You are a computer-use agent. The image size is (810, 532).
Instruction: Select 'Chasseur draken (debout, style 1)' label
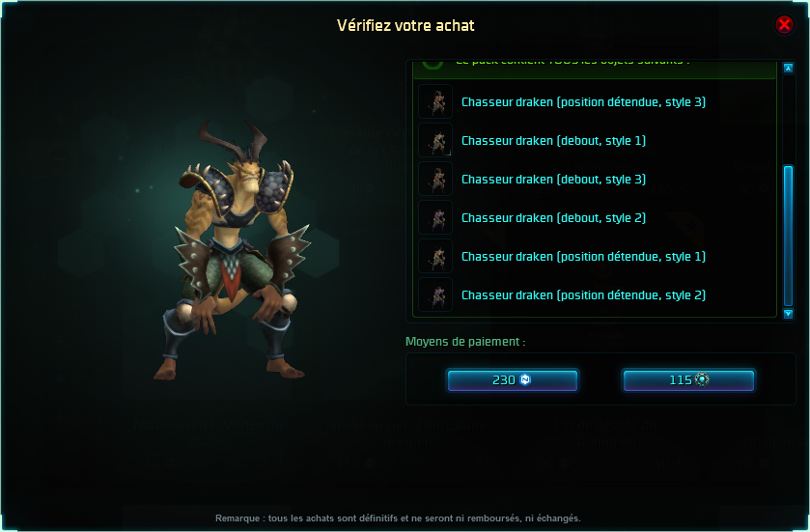pos(553,141)
